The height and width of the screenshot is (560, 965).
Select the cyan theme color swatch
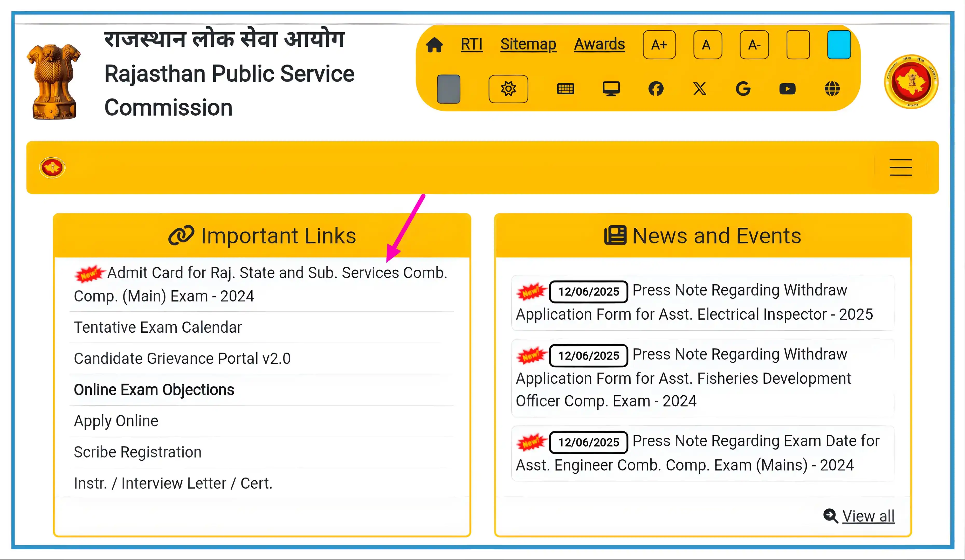pos(839,45)
